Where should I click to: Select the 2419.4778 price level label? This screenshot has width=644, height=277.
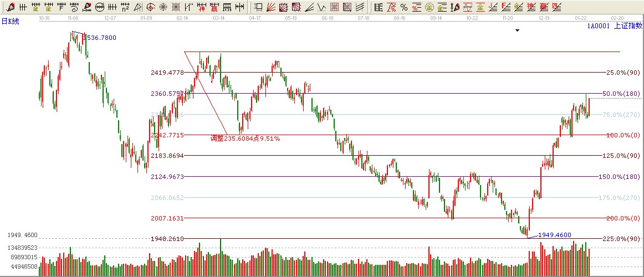[167, 73]
